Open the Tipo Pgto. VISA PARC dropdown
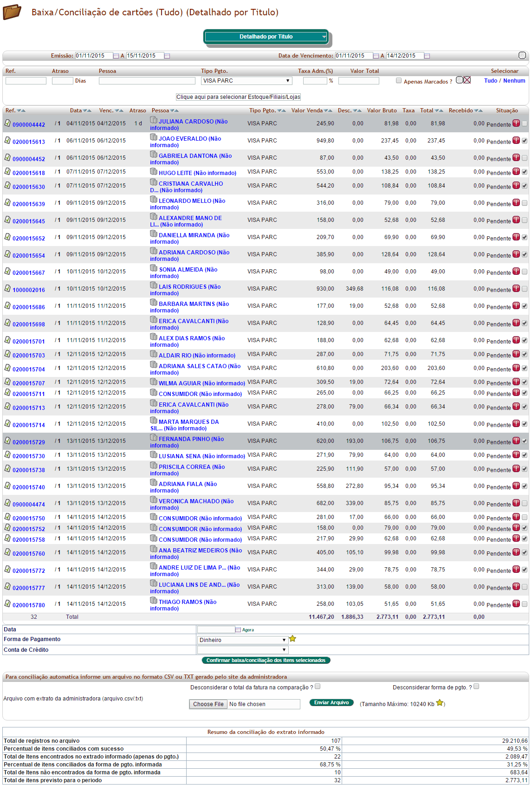 [x=247, y=81]
